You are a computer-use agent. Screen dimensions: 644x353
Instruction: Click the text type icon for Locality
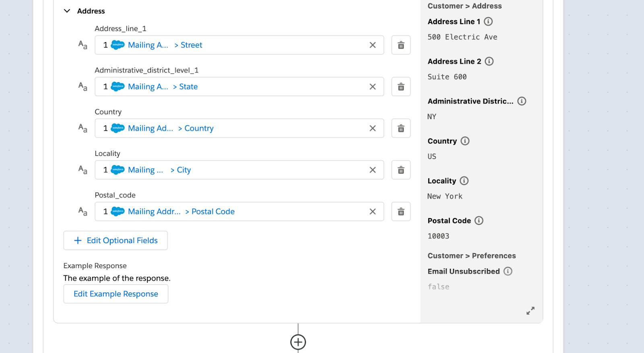[83, 169]
